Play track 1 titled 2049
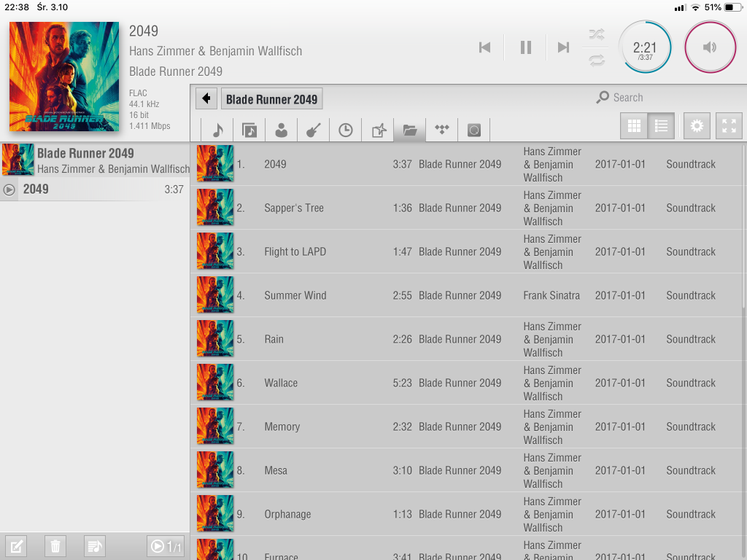Viewport: 747px width, 560px height. (467, 164)
